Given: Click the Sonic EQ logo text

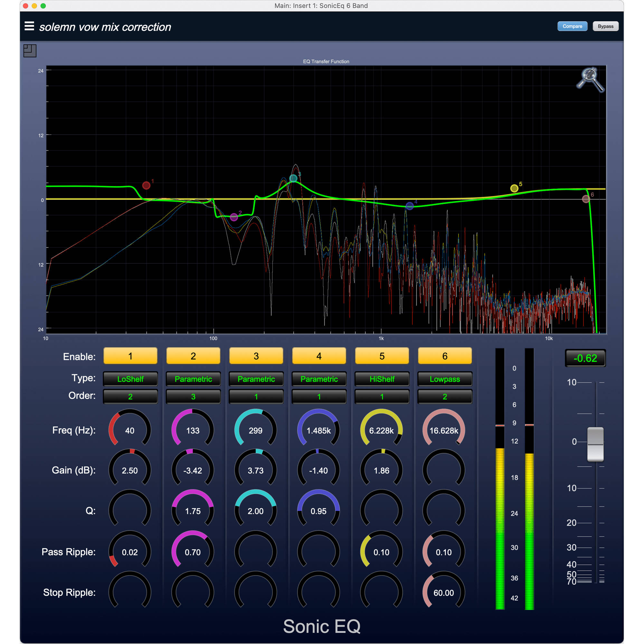Looking at the screenshot, I should pyautogui.click(x=322, y=626).
